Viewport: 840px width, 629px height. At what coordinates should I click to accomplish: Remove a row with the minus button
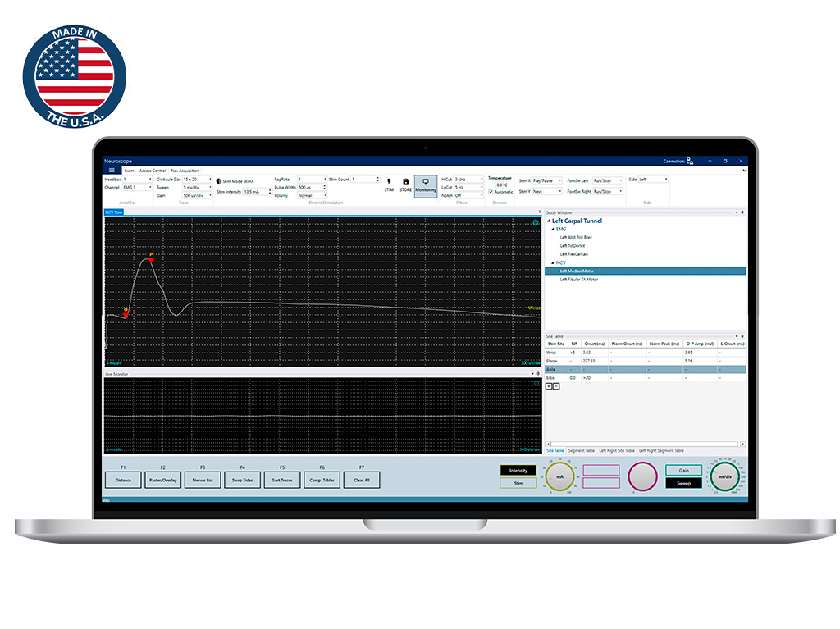556,386
